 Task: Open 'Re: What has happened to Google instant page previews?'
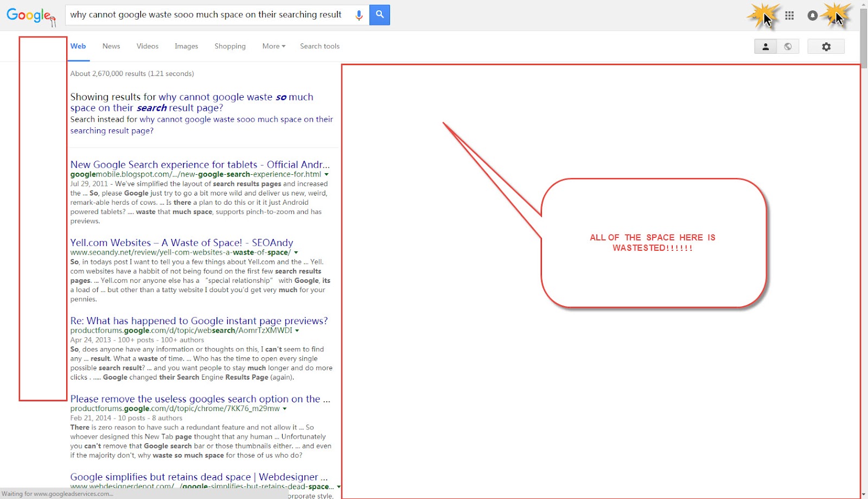pos(199,321)
